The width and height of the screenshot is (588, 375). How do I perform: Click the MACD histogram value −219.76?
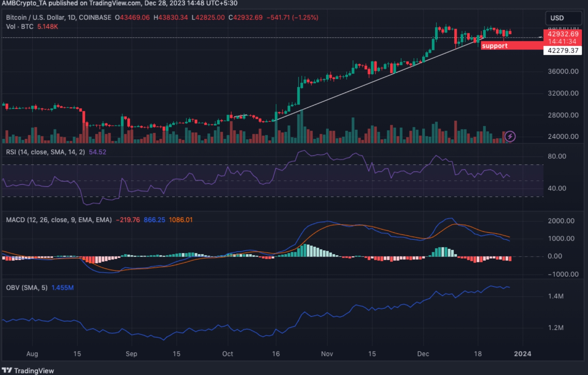pyautogui.click(x=128, y=220)
